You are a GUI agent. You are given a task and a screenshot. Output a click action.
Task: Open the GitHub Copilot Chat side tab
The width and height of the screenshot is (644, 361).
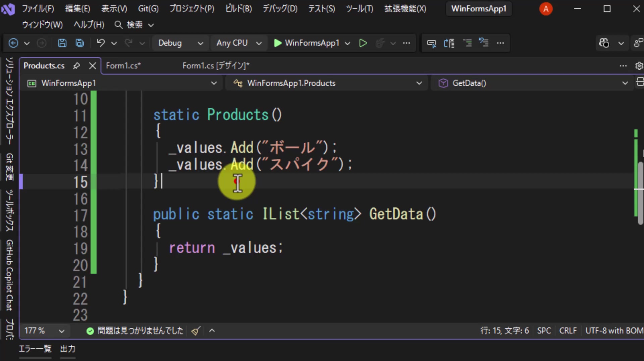pos(9,275)
